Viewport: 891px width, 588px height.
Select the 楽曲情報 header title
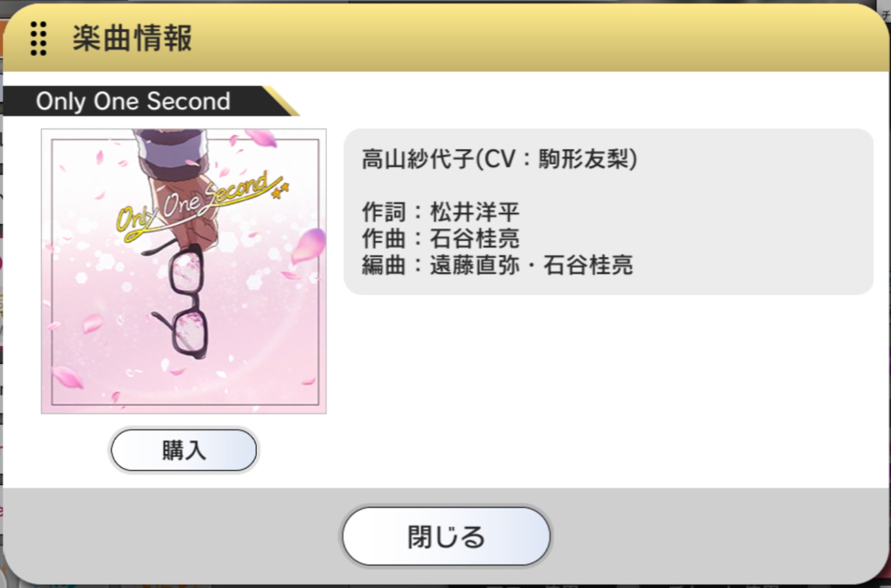[132, 38]
